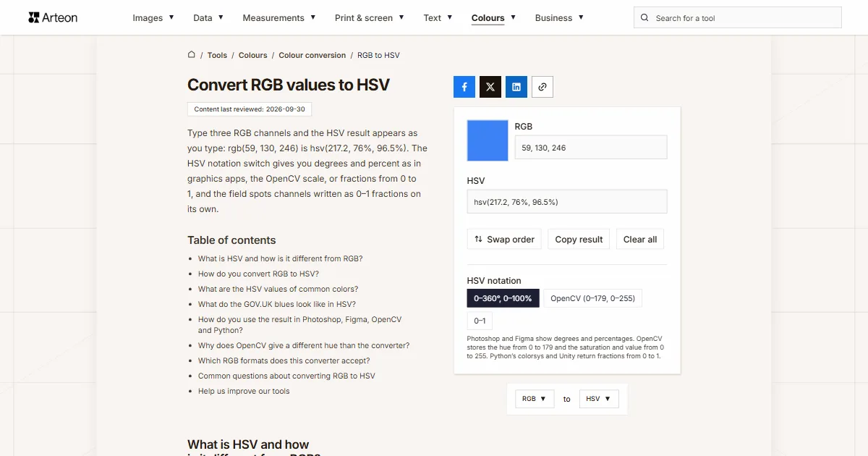Image resolution: width=868 pixels, height=456 pixels.
Task: Click the blue colour preview swatch
Action: click(x=488, y=140)
